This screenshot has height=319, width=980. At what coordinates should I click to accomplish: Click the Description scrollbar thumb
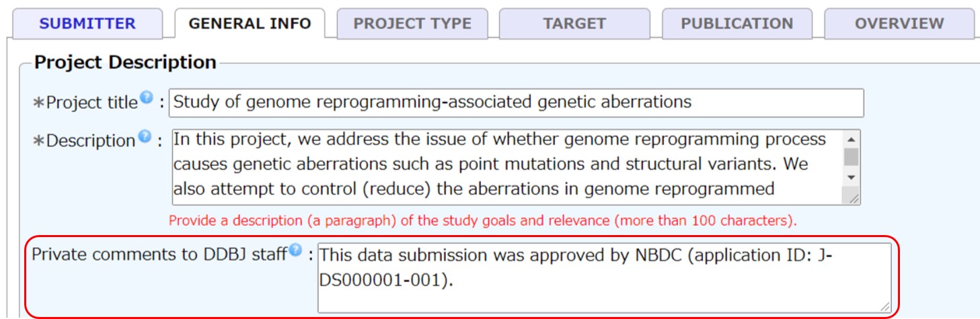[852, 157]
